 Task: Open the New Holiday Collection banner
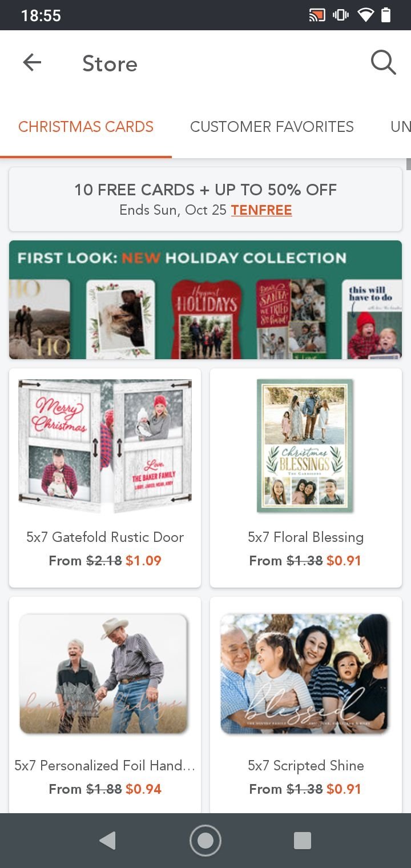point(205,300)
